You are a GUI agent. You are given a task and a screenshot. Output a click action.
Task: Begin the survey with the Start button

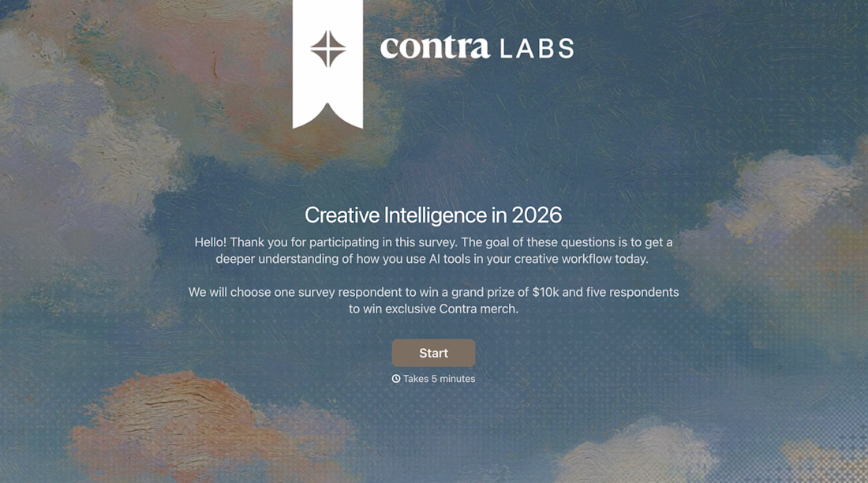[x=433, y=353]
